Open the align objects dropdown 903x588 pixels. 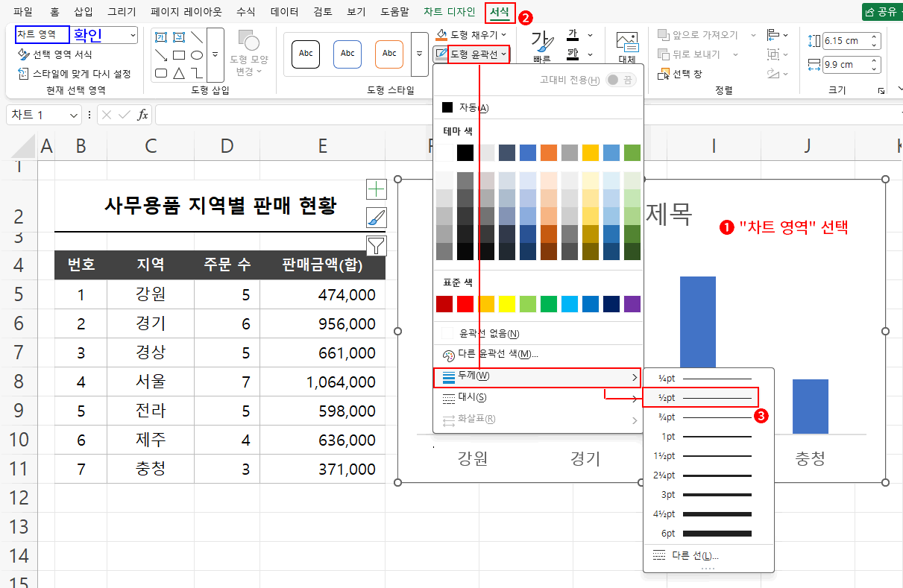778,35
